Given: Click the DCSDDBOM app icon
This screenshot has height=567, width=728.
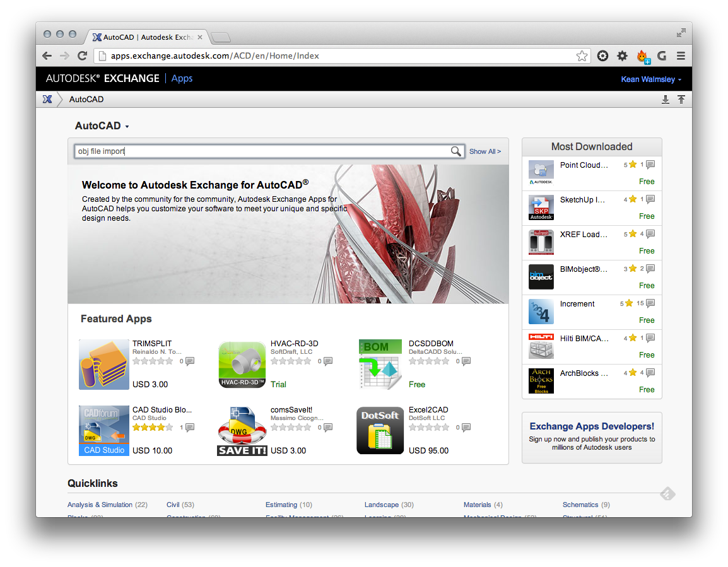Looking at the screenshot, I should [380, 364].
